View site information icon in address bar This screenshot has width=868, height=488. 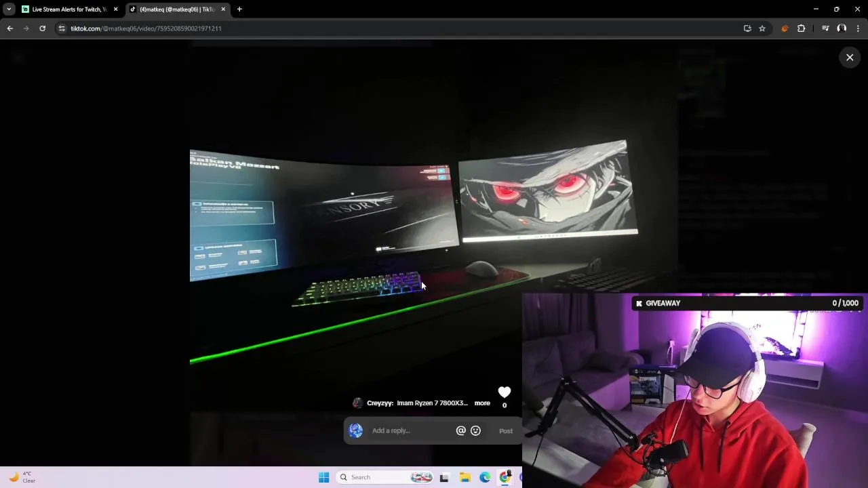(62, 28)
